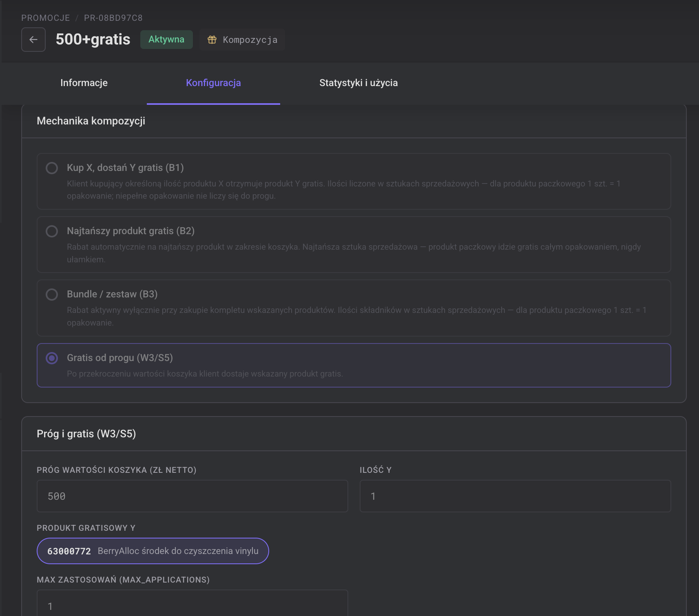Click the back arrow button

[33, 40]
